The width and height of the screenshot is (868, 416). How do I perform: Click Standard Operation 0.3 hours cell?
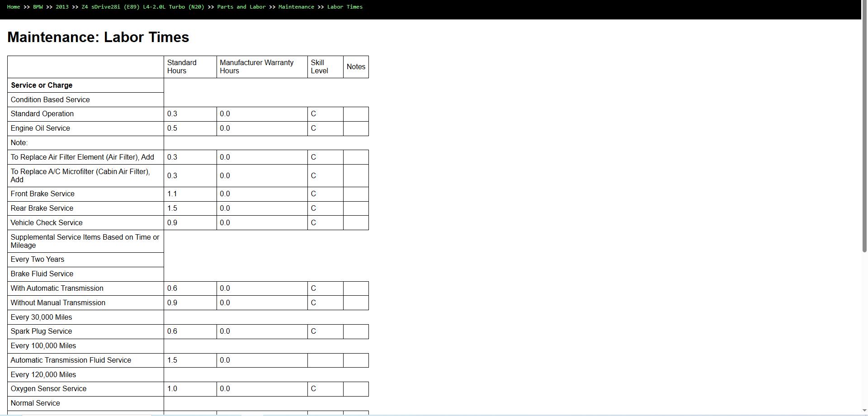click(190, 114)
